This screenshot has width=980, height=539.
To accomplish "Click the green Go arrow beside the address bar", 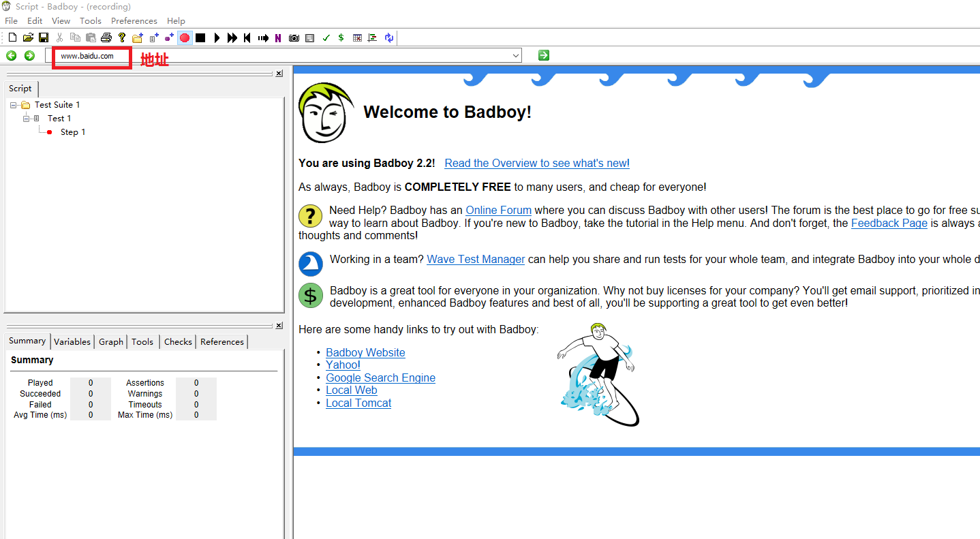I will [x=543, y=55].
